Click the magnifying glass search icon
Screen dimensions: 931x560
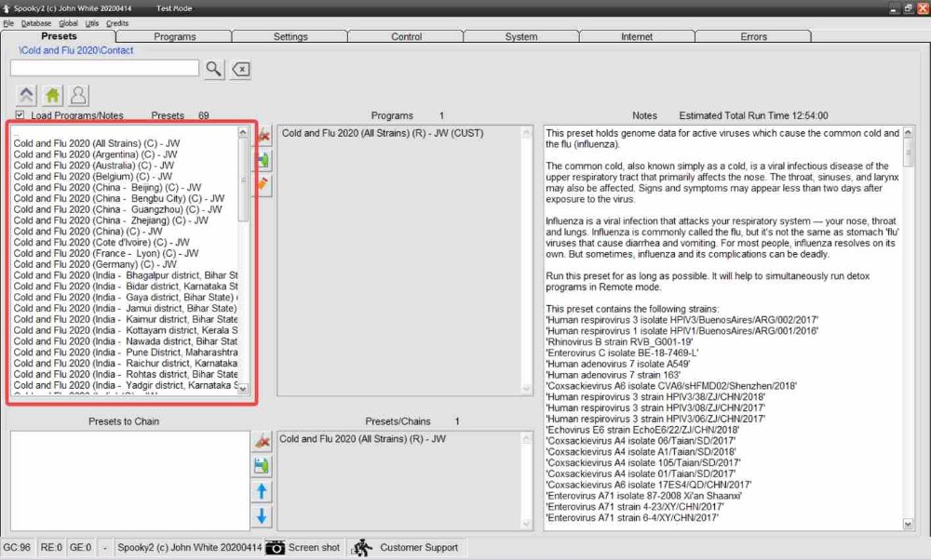(x=214, y=69)
